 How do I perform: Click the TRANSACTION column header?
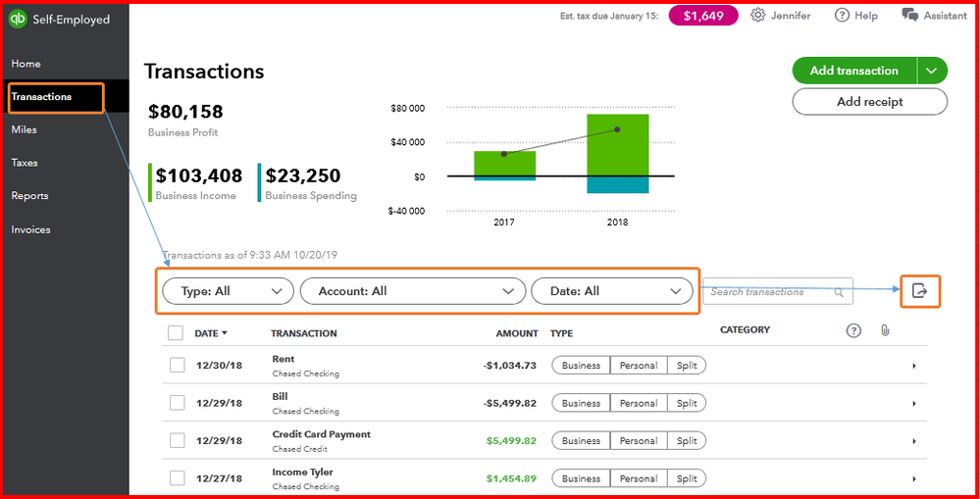coord(304,333)
